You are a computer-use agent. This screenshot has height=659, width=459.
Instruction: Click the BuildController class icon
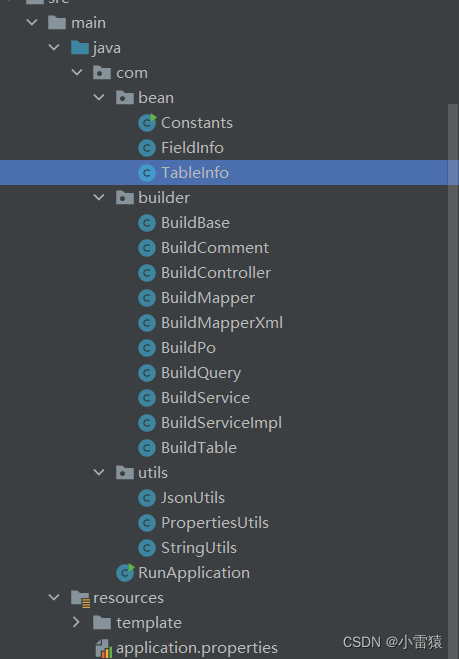[x=147, y=273]
